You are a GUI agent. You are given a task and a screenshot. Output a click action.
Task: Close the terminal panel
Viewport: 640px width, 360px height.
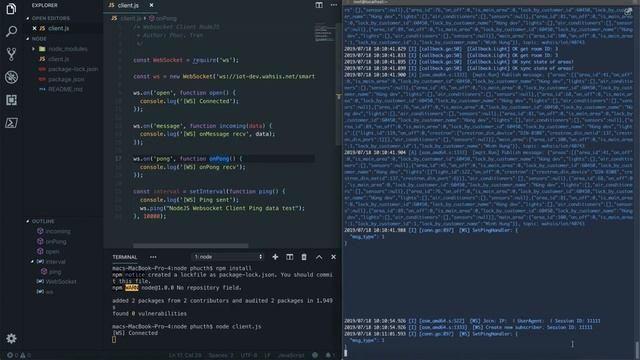(333, 257)
